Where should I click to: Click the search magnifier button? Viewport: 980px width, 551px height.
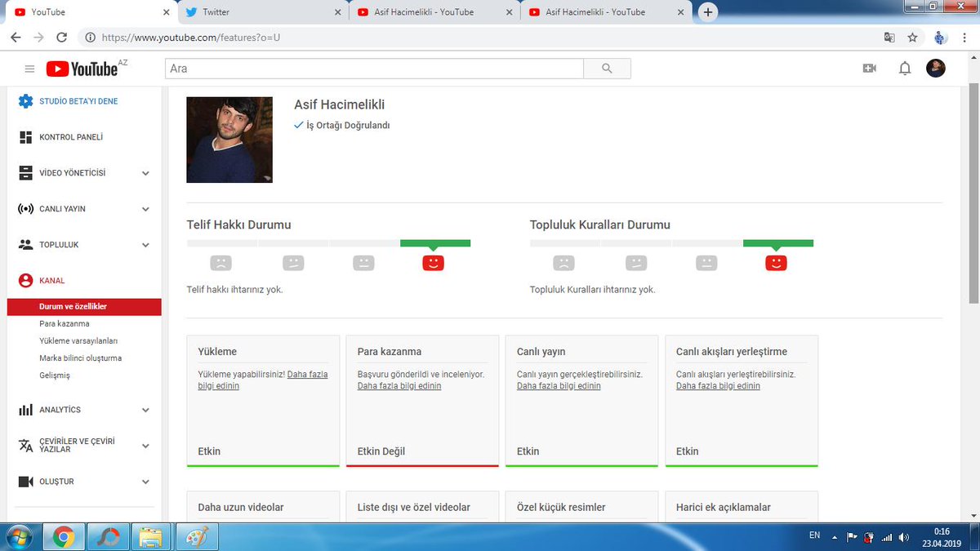pyautogui.click(x=607, y=69)
